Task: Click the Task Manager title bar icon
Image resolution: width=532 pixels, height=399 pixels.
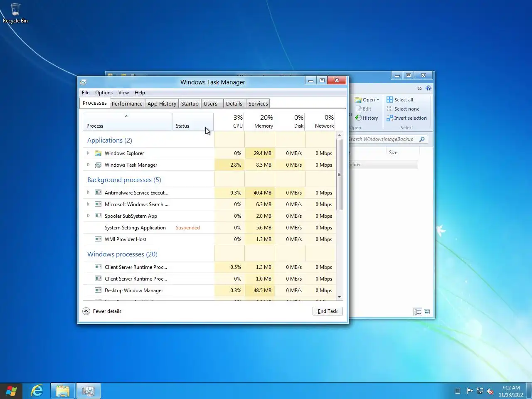Action: (x=83, y=82)
